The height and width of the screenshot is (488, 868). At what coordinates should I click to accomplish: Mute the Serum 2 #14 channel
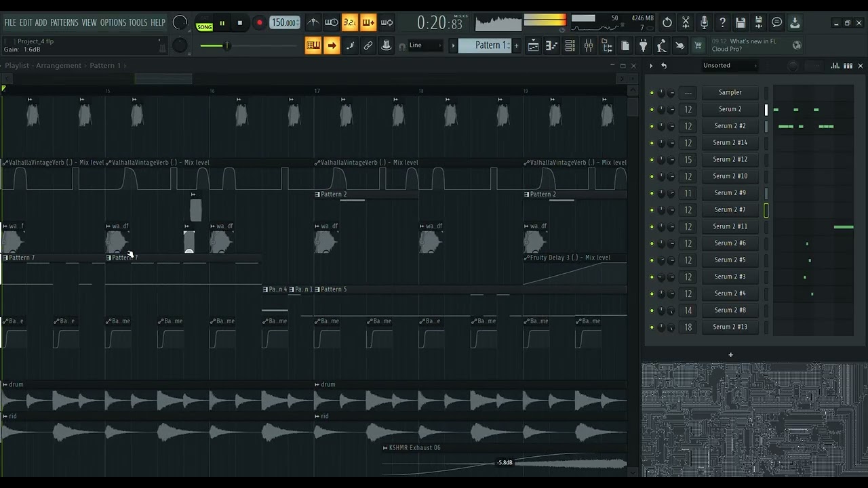[x=652, y=143]
